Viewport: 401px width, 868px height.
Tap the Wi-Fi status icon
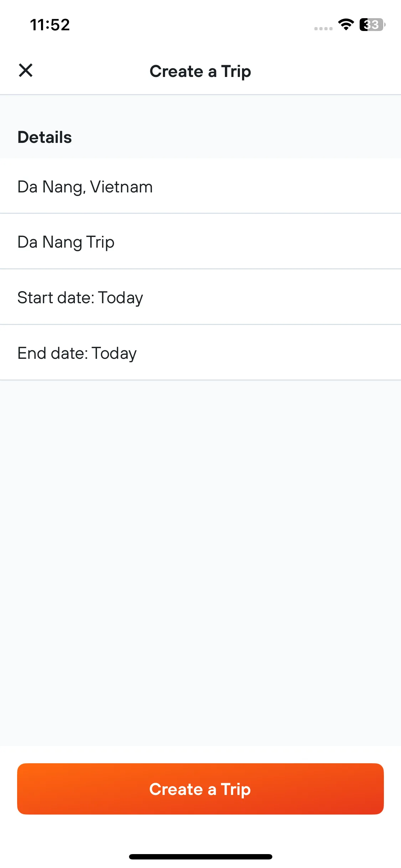pos(346,25)
